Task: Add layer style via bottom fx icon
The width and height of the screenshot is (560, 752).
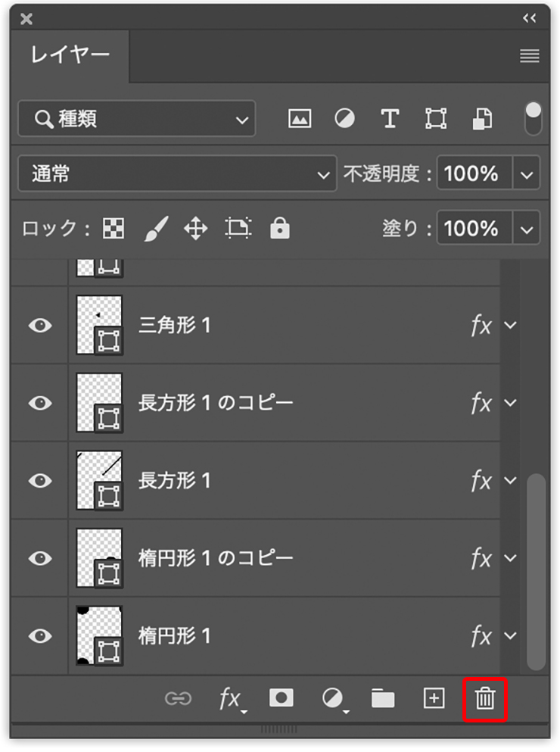Action: click(231, 699)
